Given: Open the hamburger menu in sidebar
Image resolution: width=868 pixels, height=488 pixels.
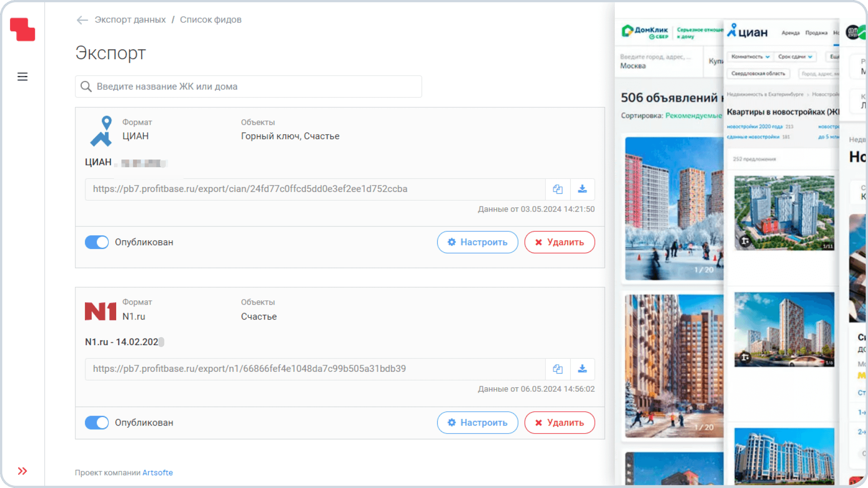Looking at the screenshot, I should (22, 77).
